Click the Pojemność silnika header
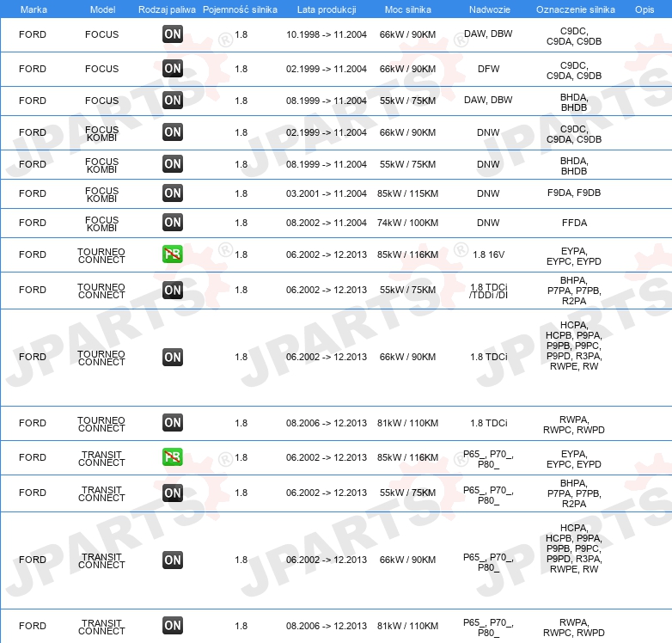 (240, 9)
